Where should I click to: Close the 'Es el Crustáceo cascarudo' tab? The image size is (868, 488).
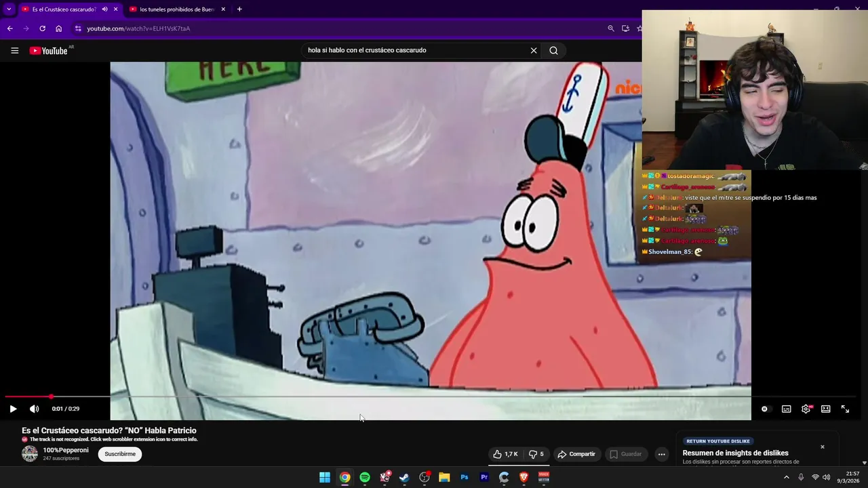(116, 9)
